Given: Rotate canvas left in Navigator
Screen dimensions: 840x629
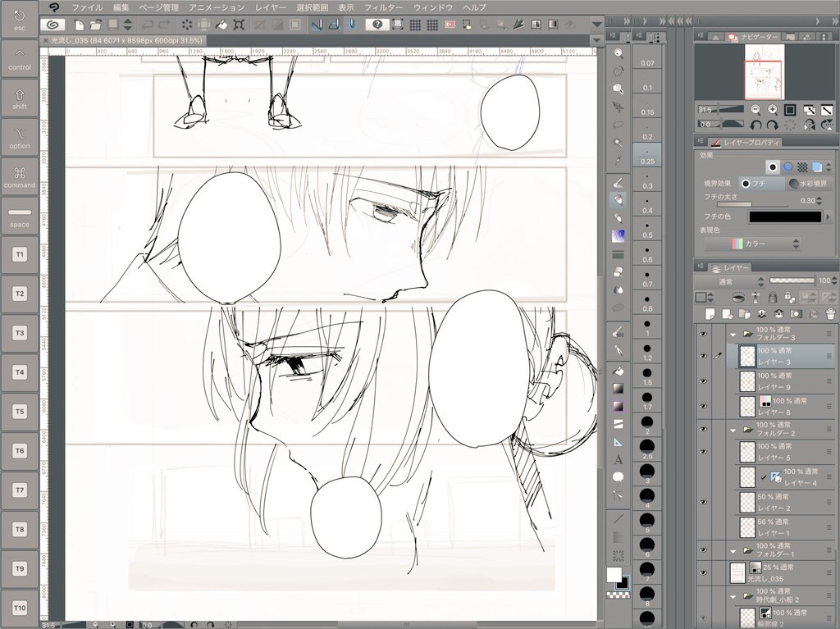Looking at the screenshot, I should [x=756, y=125].
